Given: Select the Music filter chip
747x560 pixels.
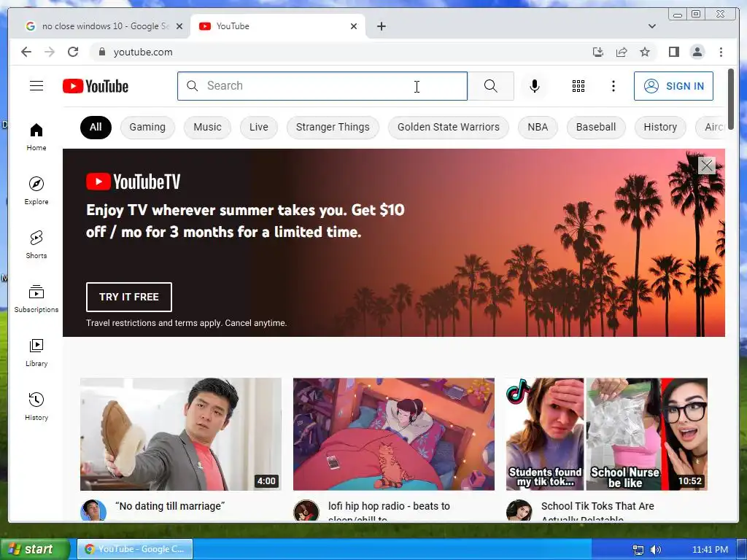Looking at the screenshot, I should (207, 127).
